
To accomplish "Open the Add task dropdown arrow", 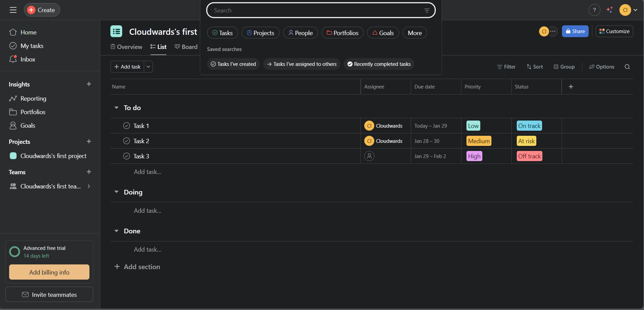I will pyautogui.click(x=148, y=67).
